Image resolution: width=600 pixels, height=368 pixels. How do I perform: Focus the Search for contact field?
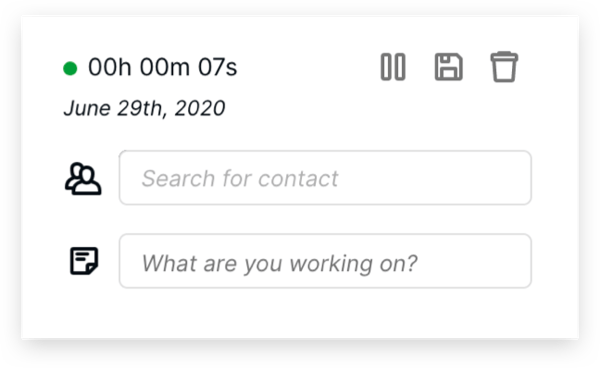coord(325,177)
